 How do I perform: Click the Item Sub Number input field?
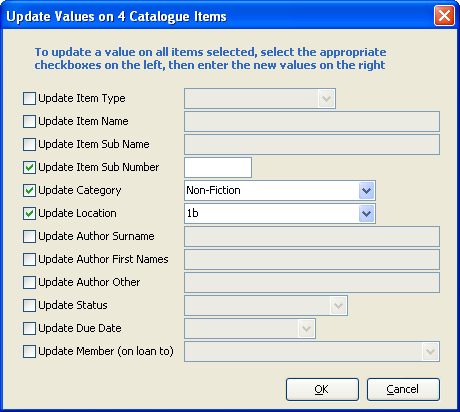[x=218, y=167]
